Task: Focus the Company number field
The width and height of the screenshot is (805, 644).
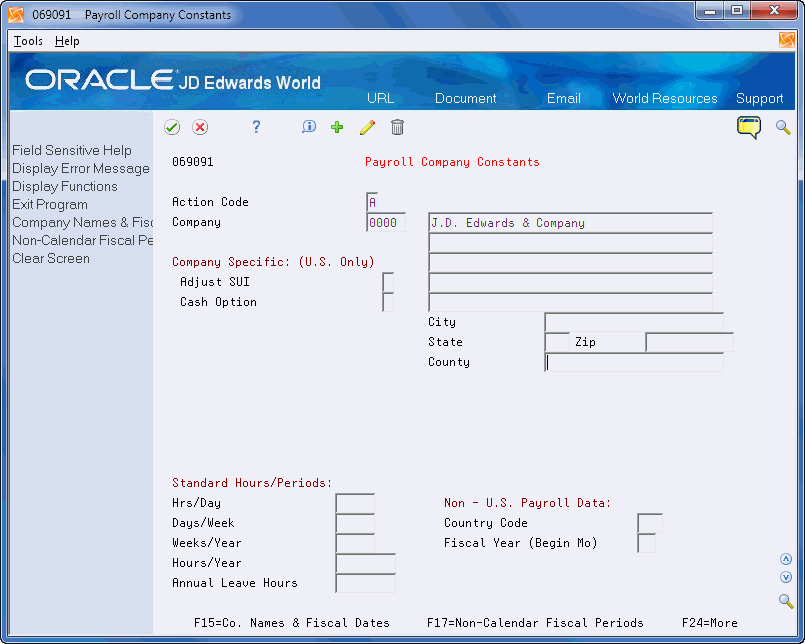Action: [386, 222]
